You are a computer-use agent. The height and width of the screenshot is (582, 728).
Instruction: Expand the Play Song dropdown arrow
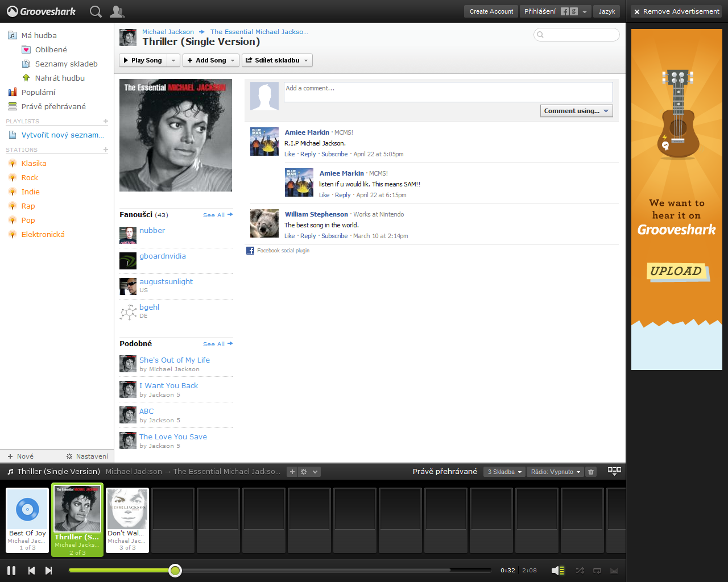(x=173, y=60)
